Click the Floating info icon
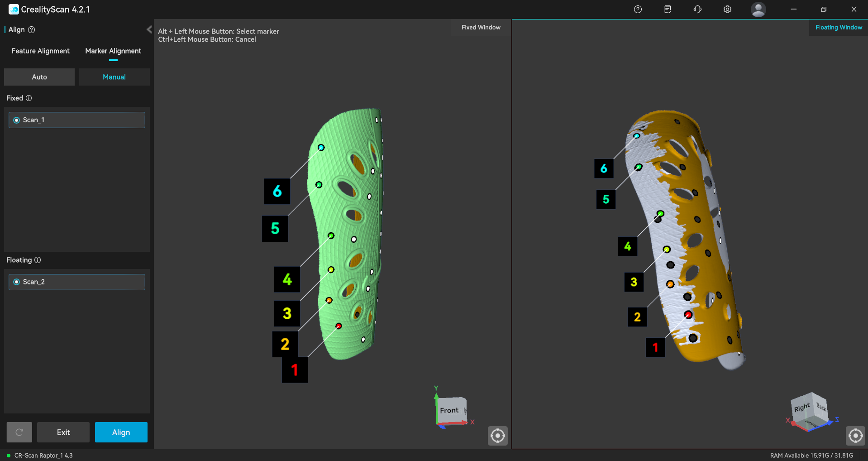 38,260
